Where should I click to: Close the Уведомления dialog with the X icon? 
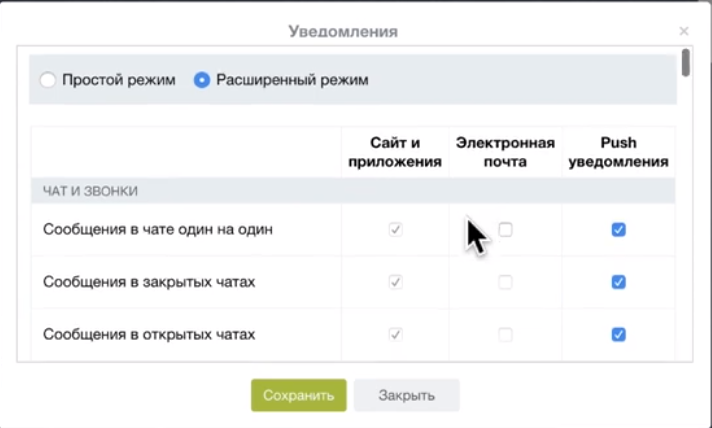(684, 32)
